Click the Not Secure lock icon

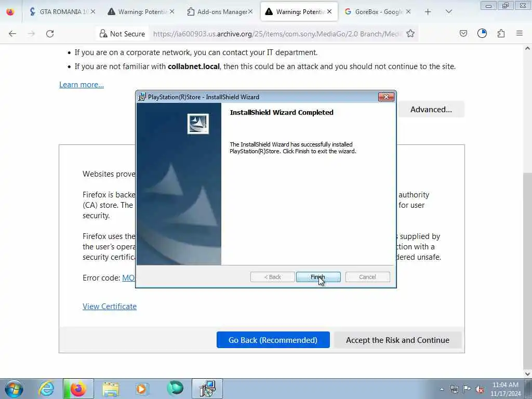pos(103,34)
